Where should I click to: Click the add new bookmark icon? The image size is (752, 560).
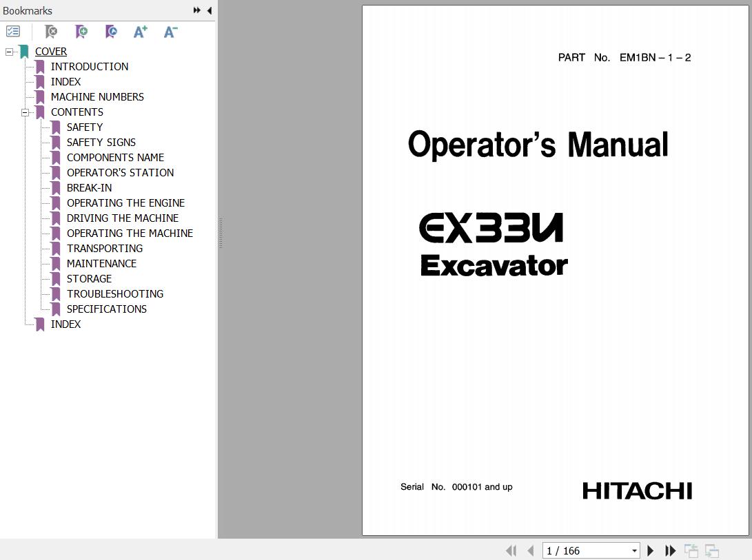(81, 32)
